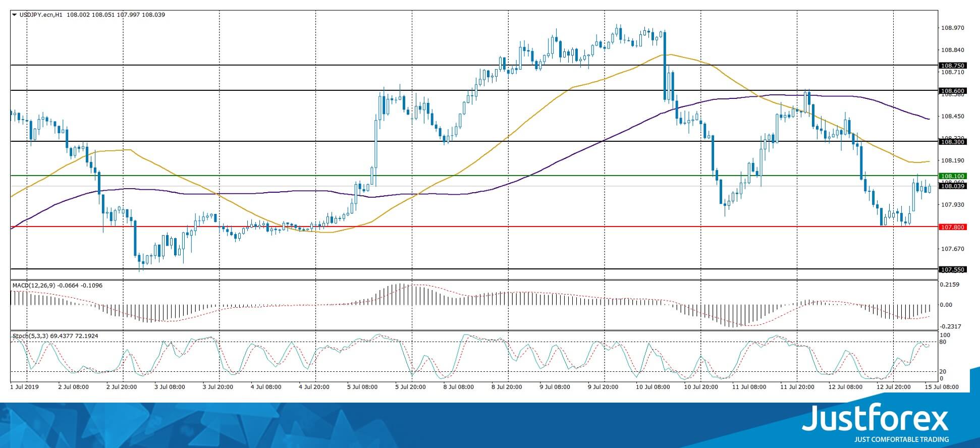Screen dimensions: 980x448
Task: Select the Stoch(5,3,3) indicator label
Action: pos(30,335)
